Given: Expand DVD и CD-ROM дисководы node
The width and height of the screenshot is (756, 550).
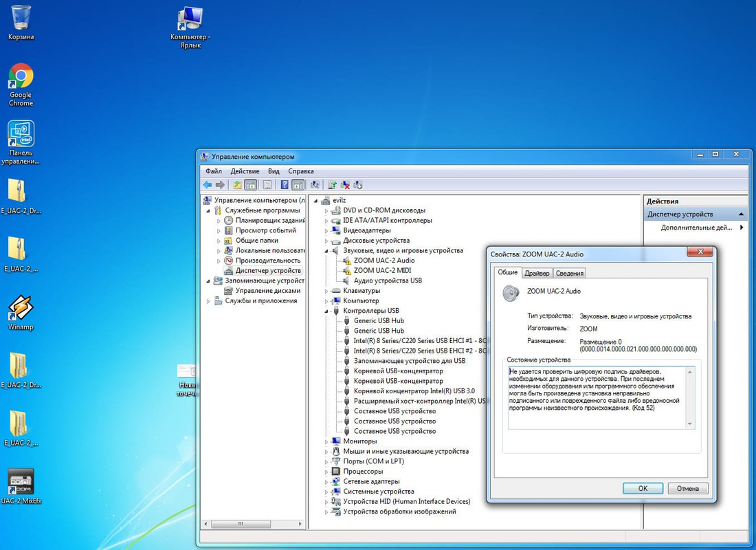Looking at the screenshot, I should [326, 211].
